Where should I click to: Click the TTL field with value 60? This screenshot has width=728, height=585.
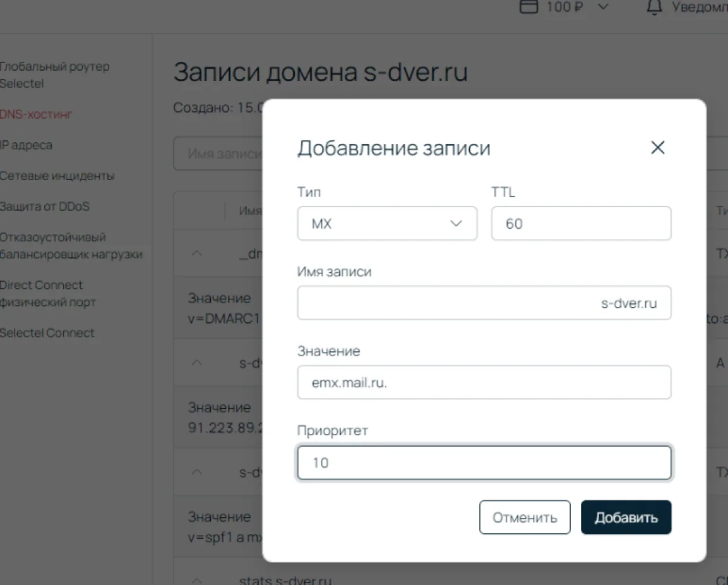581,224
